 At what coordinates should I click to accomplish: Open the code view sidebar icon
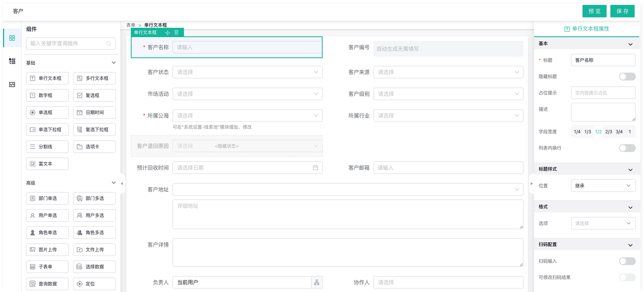12,85
